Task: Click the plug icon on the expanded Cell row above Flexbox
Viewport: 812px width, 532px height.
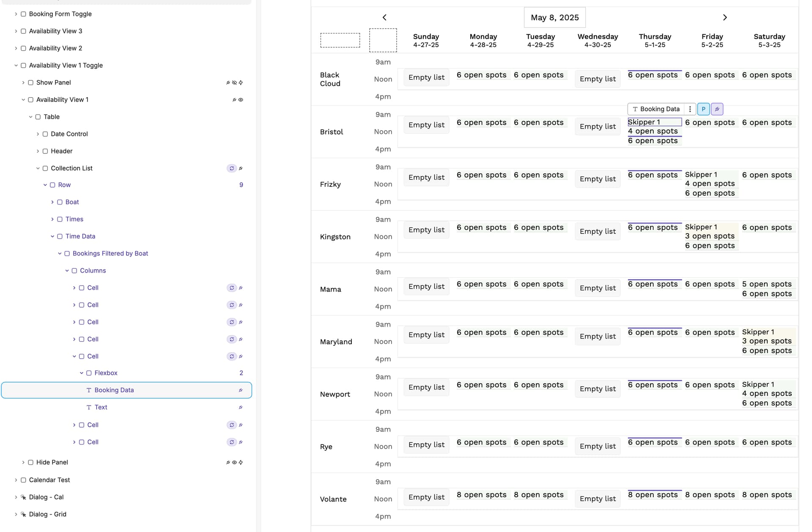Action: click(241, 356)
